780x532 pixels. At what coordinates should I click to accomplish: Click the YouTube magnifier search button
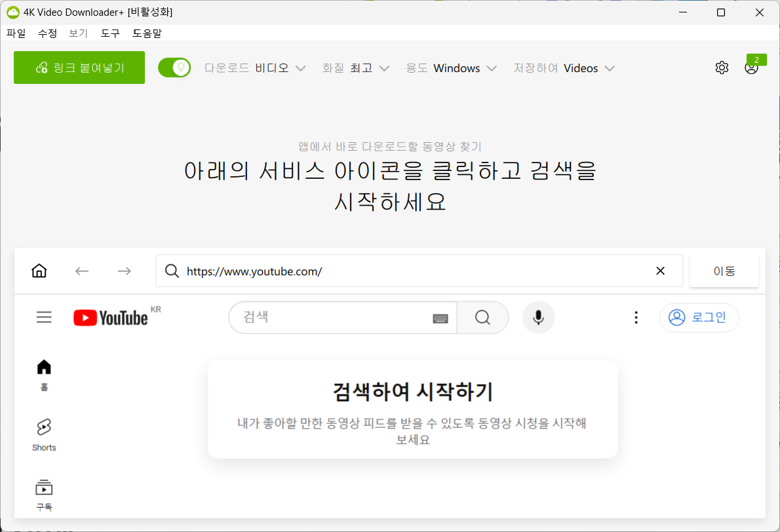(x=482, y=317)
